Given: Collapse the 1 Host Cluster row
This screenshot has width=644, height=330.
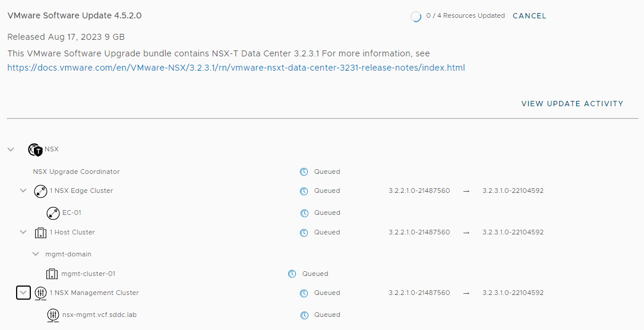Looking at the screenshot, I should [23, 233].
